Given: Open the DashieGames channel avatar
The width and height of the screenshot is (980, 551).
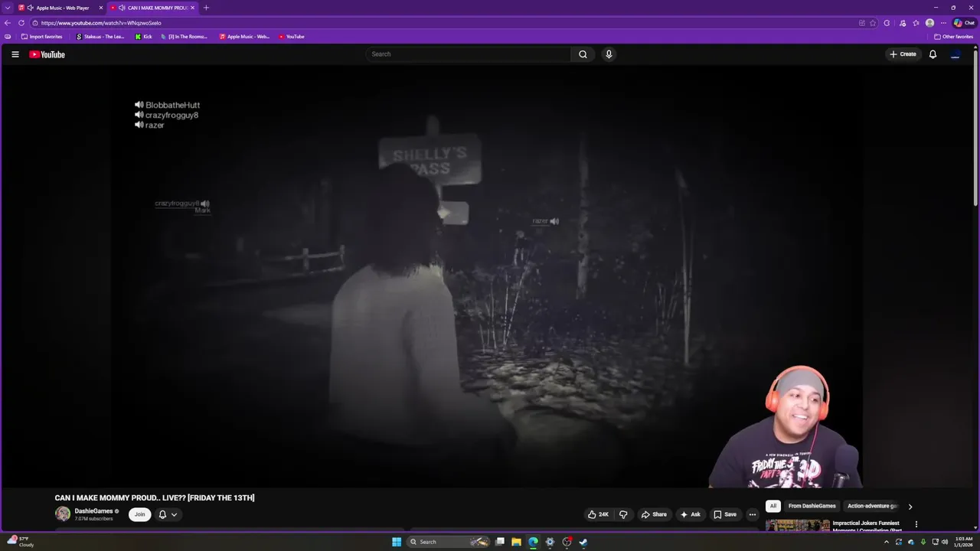Looking at the screenshot, I should pos(63,514).
